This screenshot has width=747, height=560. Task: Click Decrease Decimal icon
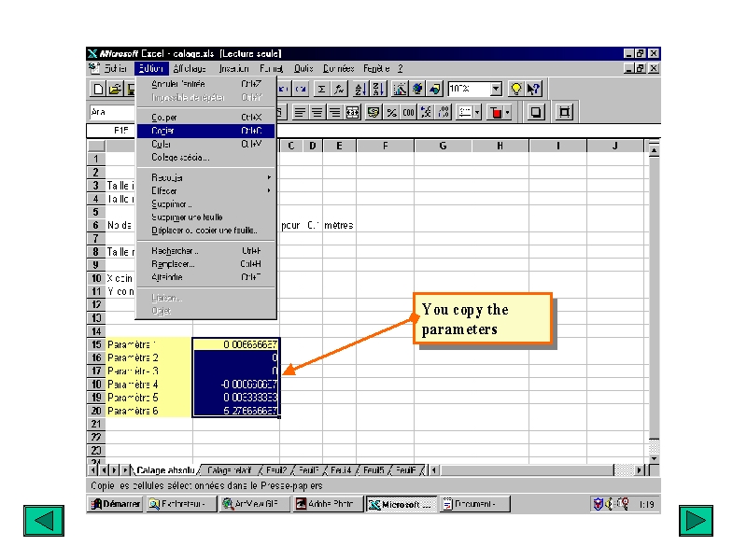coord(444,113)
